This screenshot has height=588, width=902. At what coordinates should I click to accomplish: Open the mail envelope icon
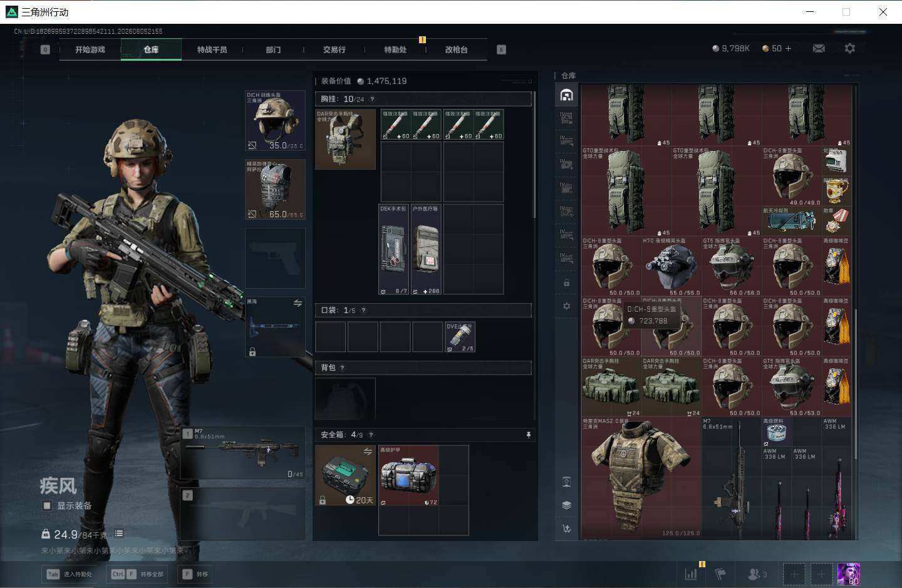pyautogui.click(x=819, y=48)
